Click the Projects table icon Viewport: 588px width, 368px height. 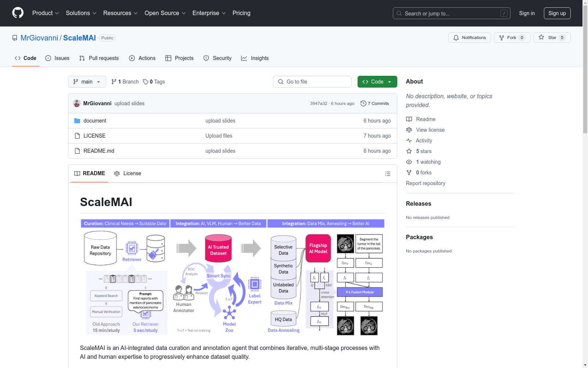(168, 58)
